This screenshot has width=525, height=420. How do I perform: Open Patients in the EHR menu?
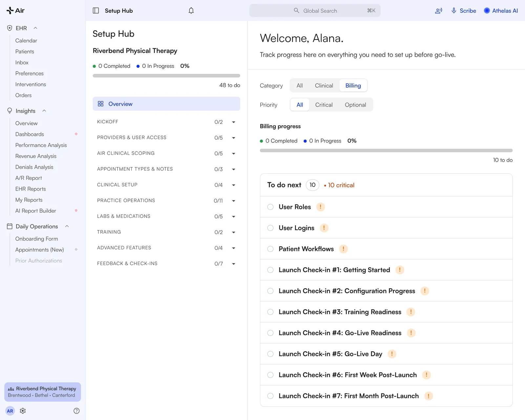(25, 52)
